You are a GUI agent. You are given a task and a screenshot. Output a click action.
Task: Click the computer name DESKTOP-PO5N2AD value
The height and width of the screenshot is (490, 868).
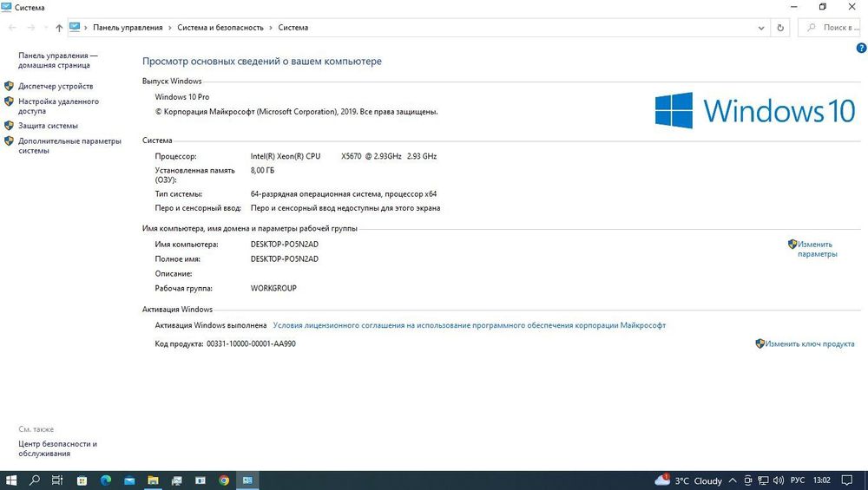285,245
